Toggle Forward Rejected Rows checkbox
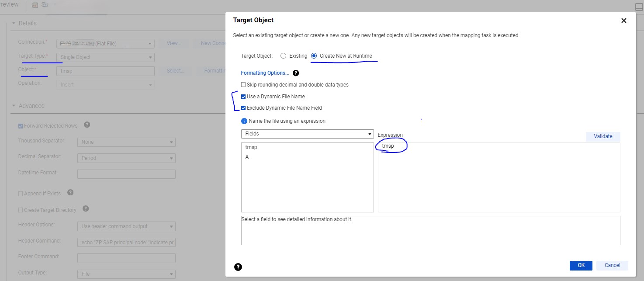 [21, 126]
